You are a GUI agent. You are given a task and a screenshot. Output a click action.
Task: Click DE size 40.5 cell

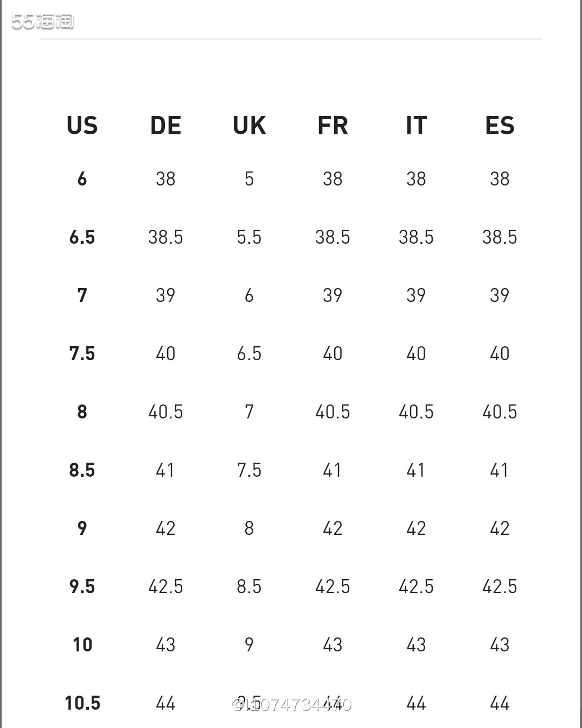click(x=165, y=411)
